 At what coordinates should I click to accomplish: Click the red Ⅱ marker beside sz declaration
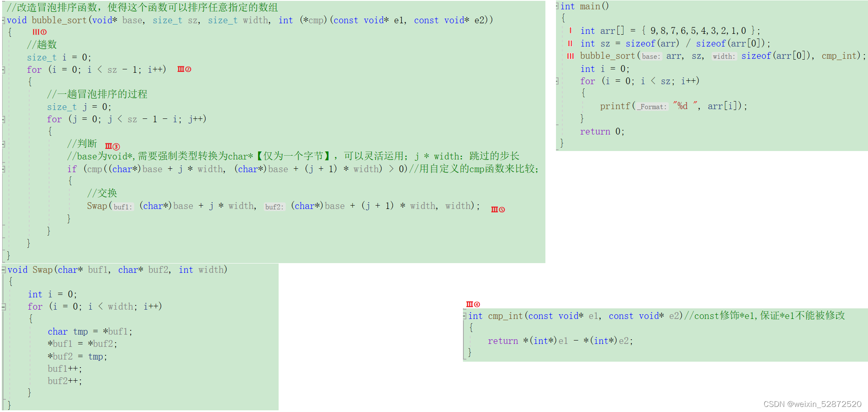coord(570,43)
